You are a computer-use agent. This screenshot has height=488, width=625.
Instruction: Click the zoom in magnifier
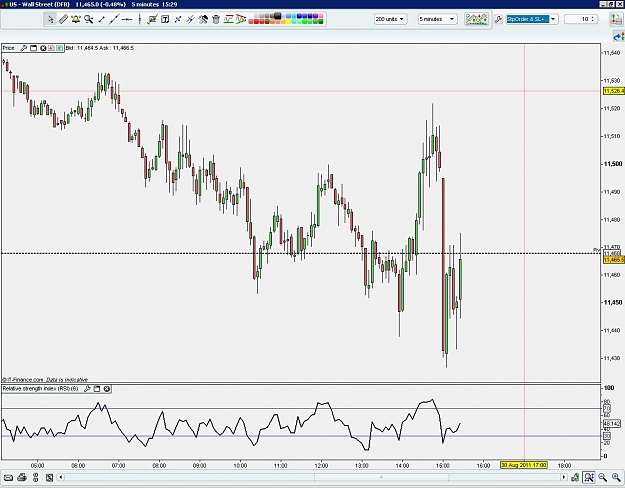click(616, 477)
